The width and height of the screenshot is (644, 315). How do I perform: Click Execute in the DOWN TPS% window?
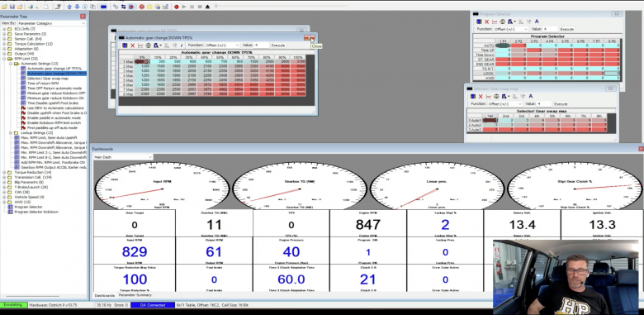[278, 45]
